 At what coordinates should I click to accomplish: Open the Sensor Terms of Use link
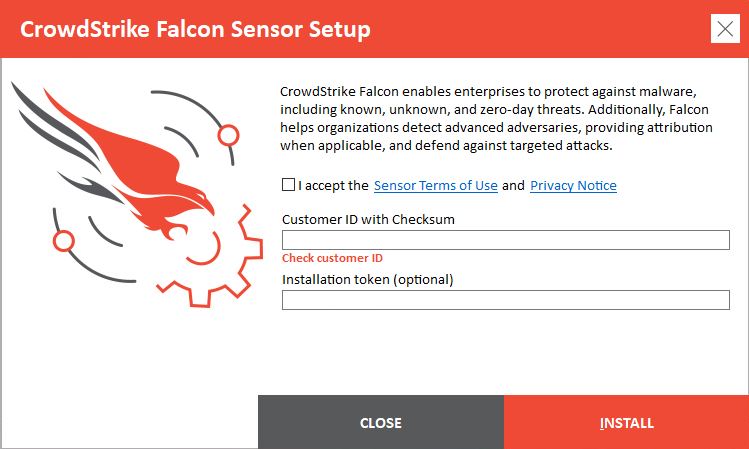[x=435, y=186]
